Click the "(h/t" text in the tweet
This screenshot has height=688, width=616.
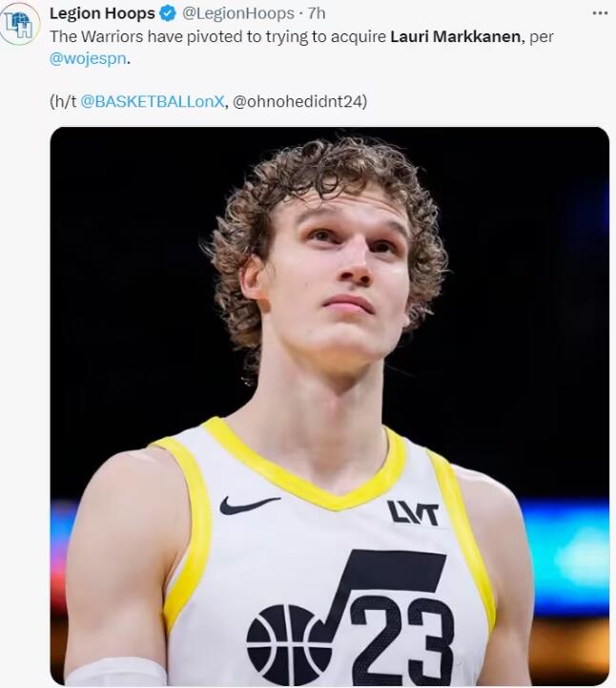coord(63,101)
